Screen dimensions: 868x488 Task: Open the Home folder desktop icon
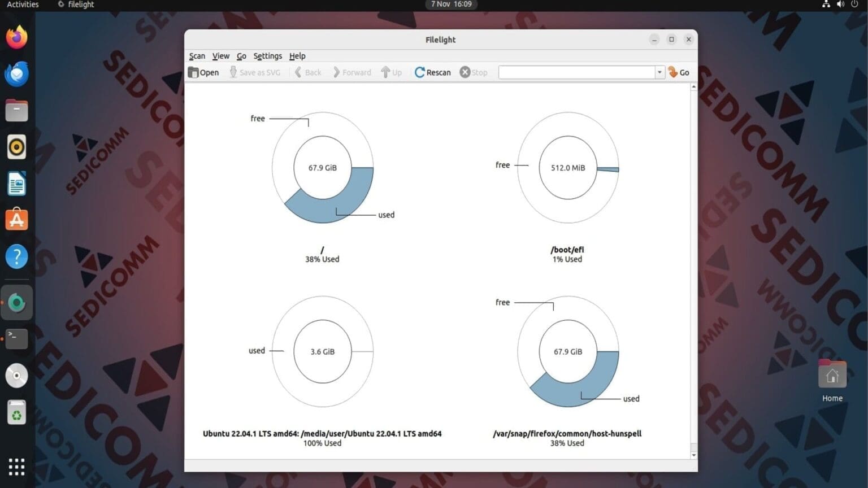(x=832, y=381)
